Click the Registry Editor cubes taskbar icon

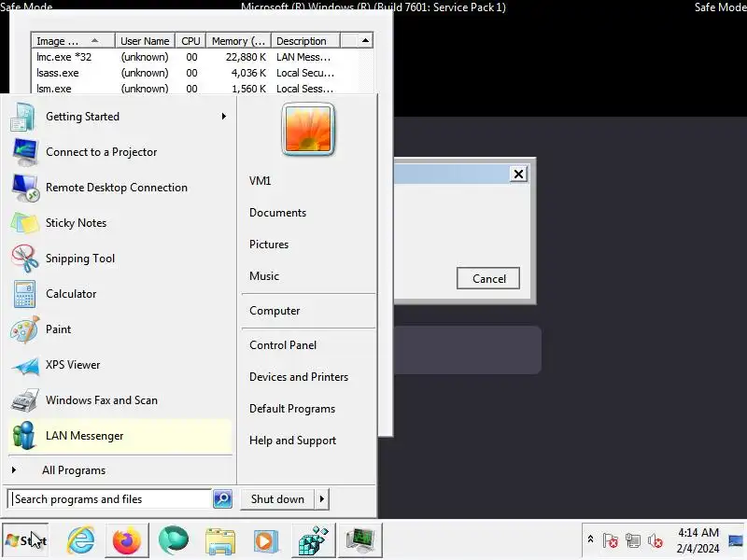tap(314, 540)
